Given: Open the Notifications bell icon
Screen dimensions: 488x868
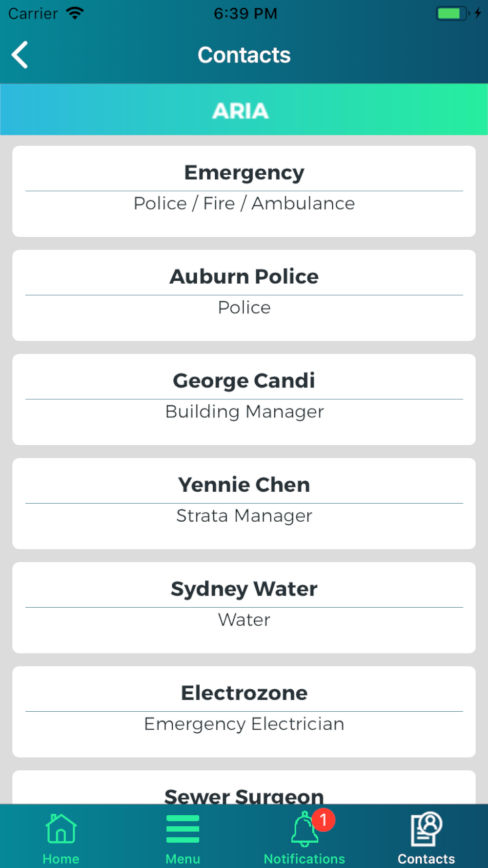Looking at the screenshot, I should pos(304,830).
